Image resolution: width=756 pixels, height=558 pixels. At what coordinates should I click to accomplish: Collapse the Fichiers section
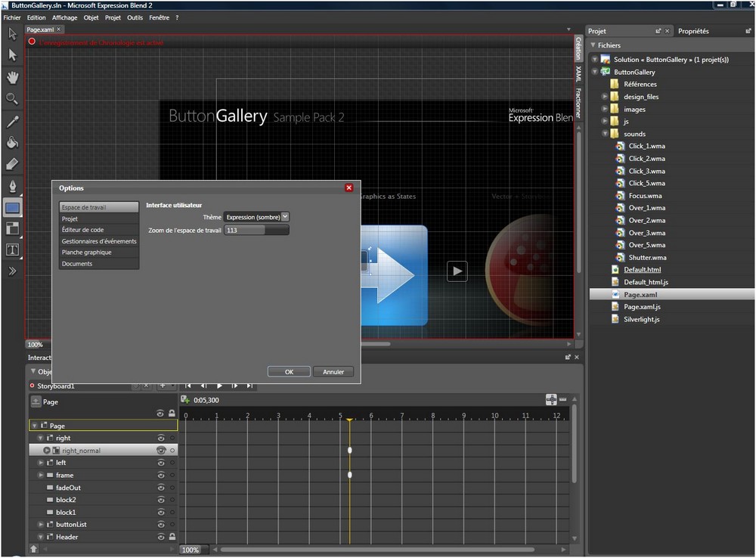coord(593,45)
